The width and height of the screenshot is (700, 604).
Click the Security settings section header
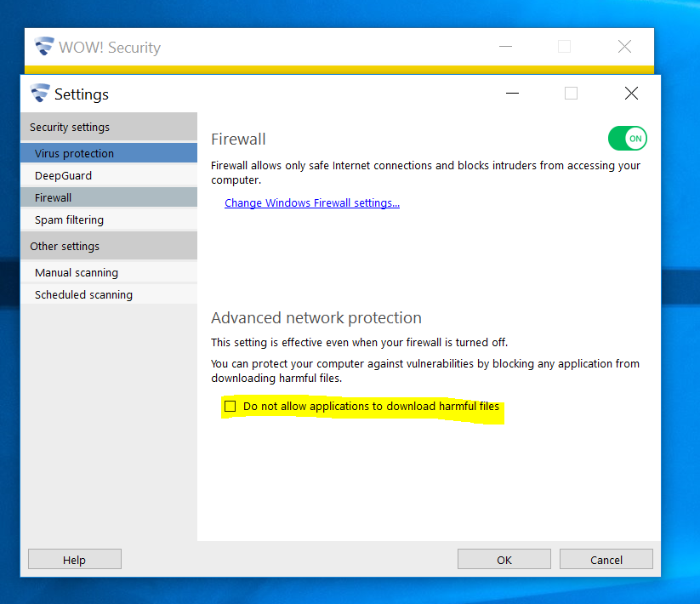pos(109,128)
